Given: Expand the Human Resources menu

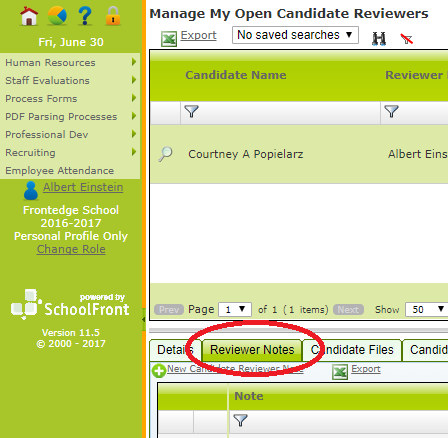Looking at the screenshot, I should coord(70,62).
